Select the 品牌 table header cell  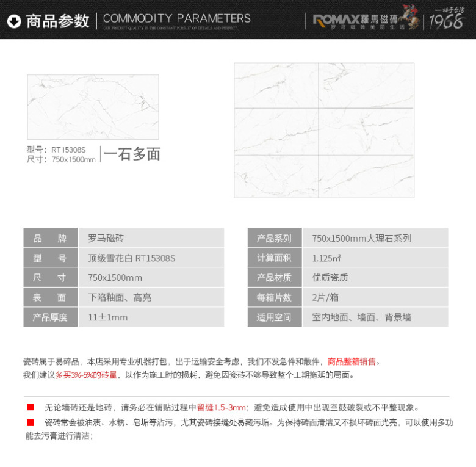click(51, 238)
